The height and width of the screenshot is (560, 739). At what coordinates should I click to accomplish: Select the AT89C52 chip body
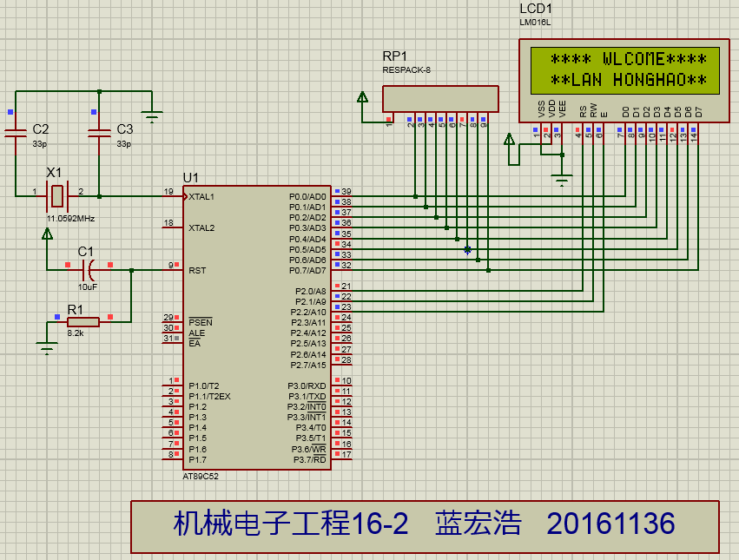(257, 327)
